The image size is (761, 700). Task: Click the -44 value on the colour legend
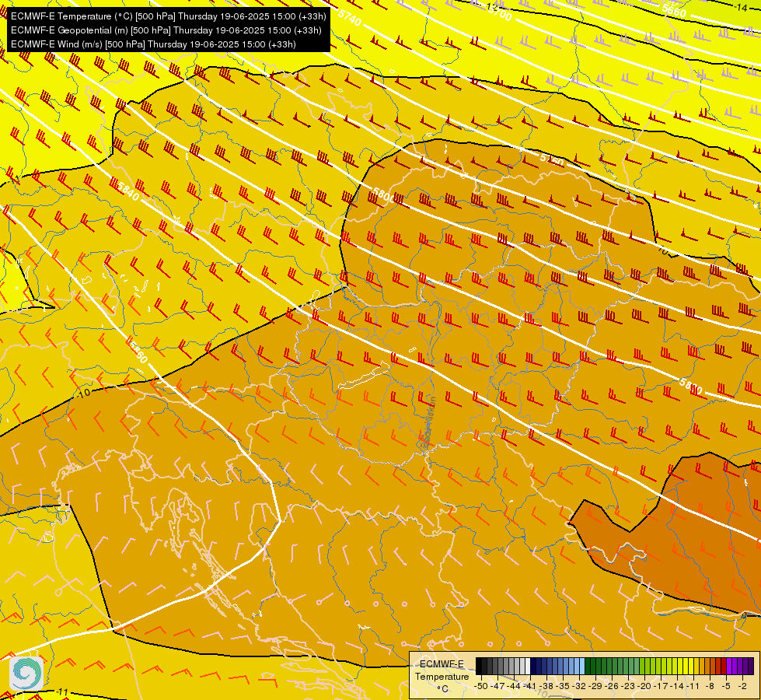click(514, 686)
